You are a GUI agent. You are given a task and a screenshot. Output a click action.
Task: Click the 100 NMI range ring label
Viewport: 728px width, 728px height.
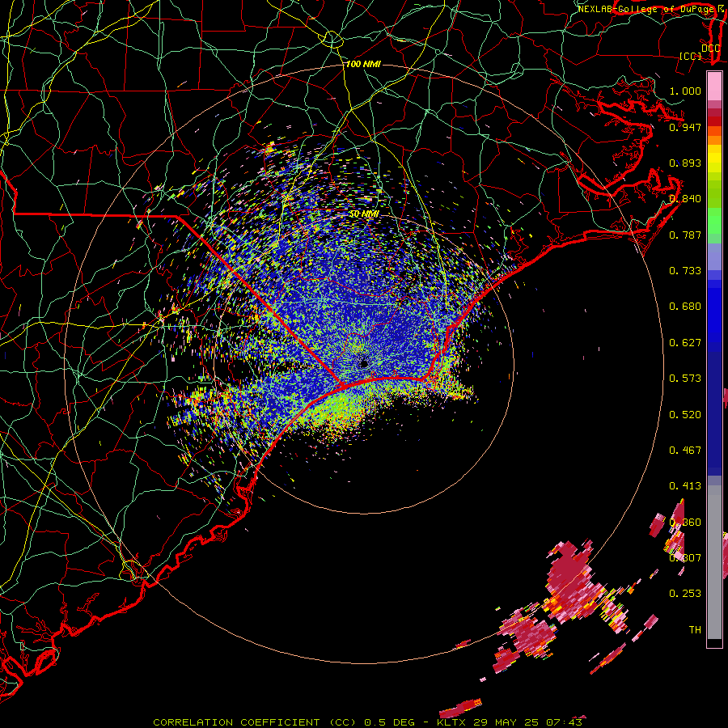pos(363,64)
